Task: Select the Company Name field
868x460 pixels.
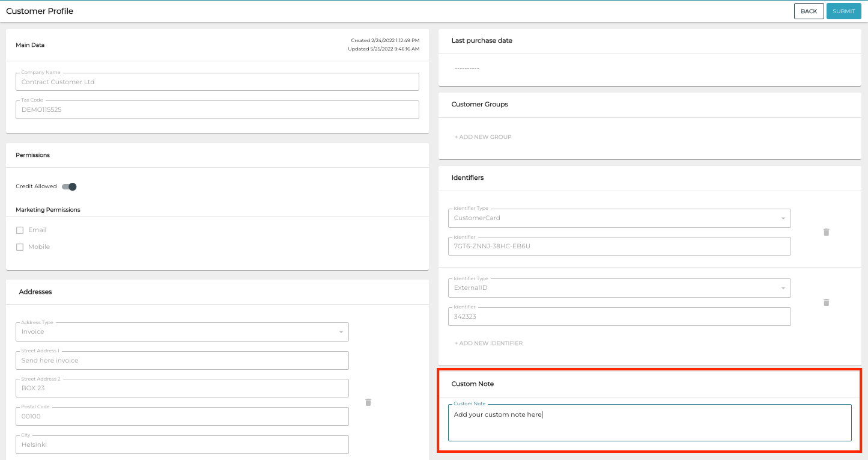Action: [217, 82]
